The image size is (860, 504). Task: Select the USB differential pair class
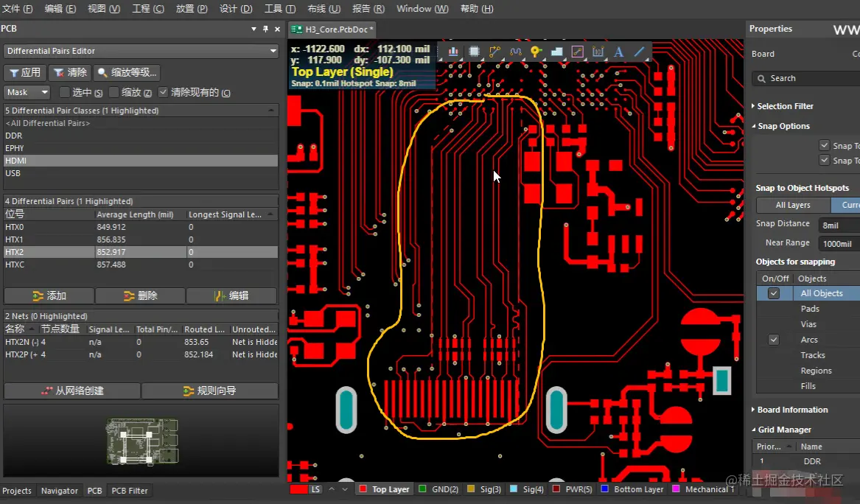tap(13, 173)
